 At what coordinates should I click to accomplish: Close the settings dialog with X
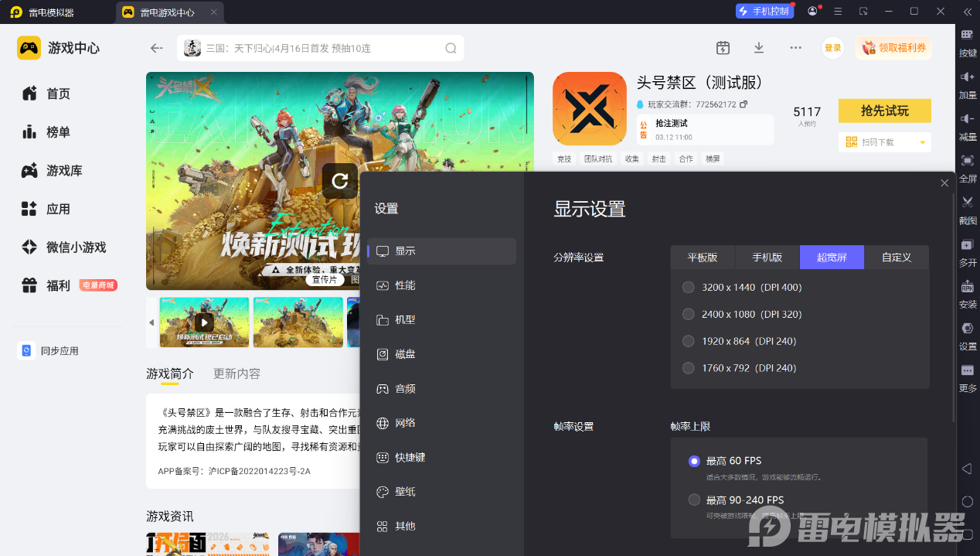[x=944, y=183]
